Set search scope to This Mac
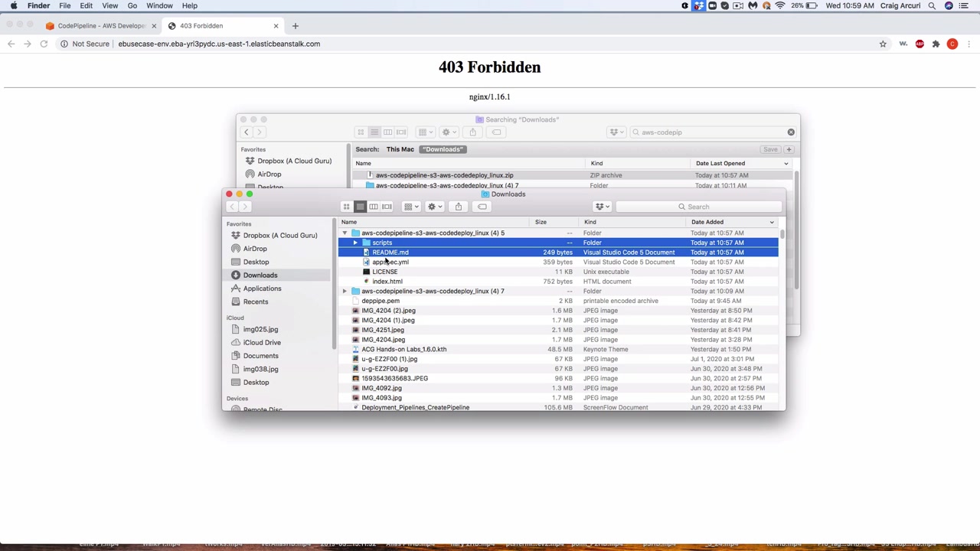This screenshot has height=551, width=980. click(x=400, y=149)
